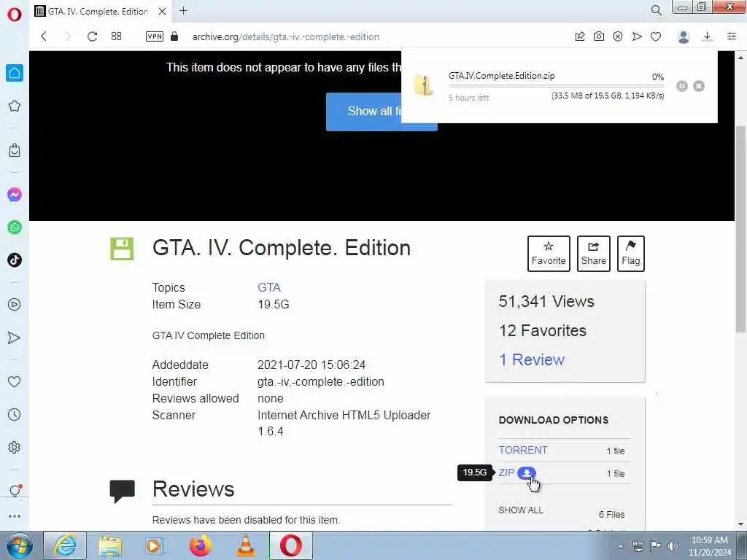This screenshot has width=747, height=560.
Task: Click the zip file icon in downloads popup
Action: point(424,86)
